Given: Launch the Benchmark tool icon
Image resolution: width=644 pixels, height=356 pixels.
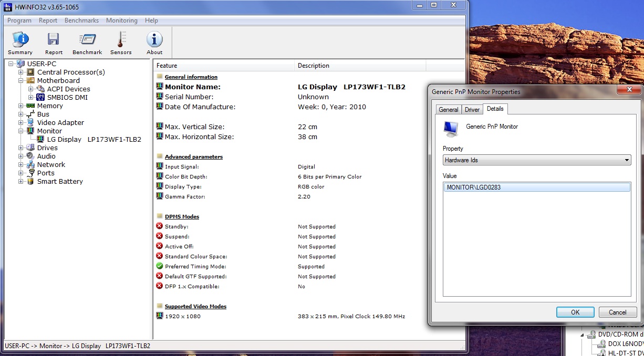Looking at the screenshot, I should click(x=87, y=43).
